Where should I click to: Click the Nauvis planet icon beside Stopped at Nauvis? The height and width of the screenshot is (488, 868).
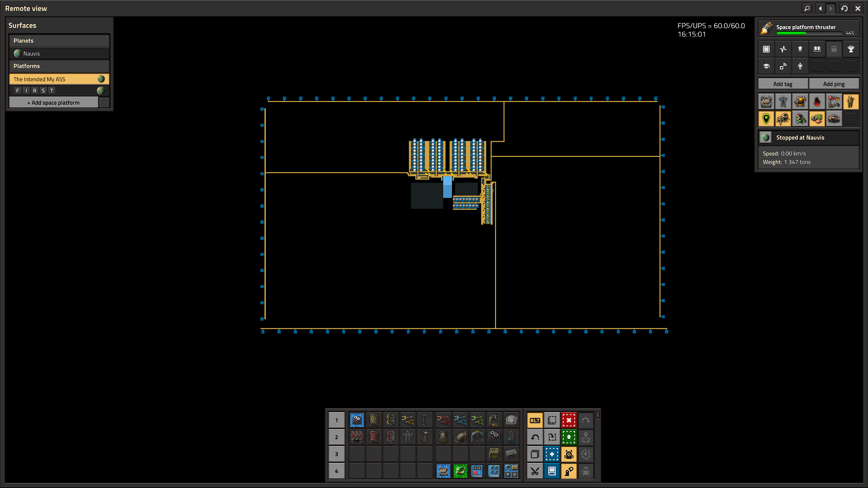(765, 138)
